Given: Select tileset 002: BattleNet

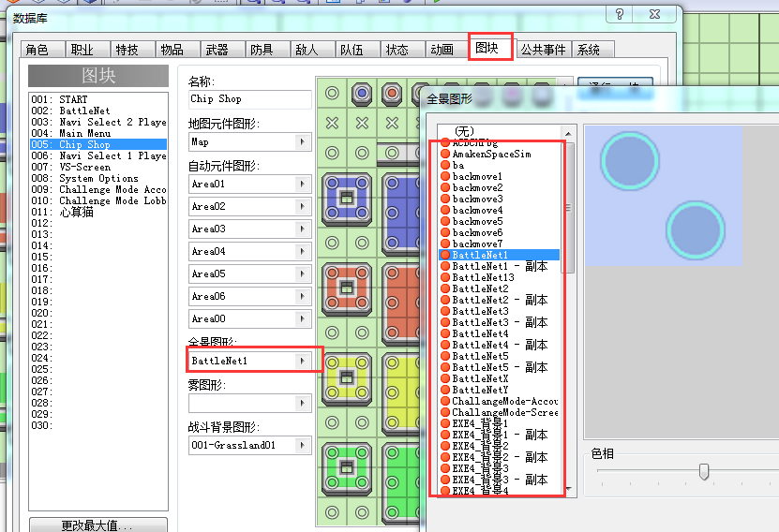Looking at the screenshot, I should point(98,111).
